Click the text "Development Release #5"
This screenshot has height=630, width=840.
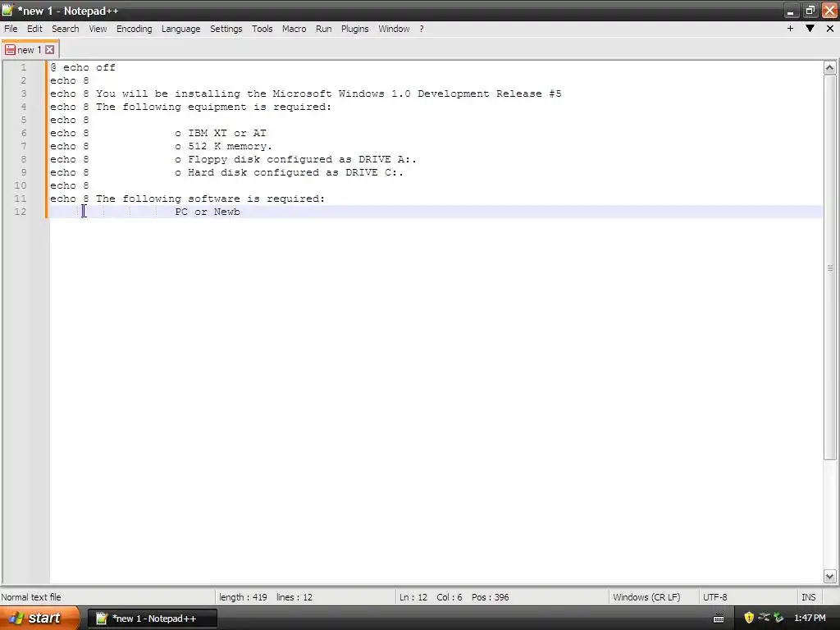pyautogui.click(x=490, y=94)
